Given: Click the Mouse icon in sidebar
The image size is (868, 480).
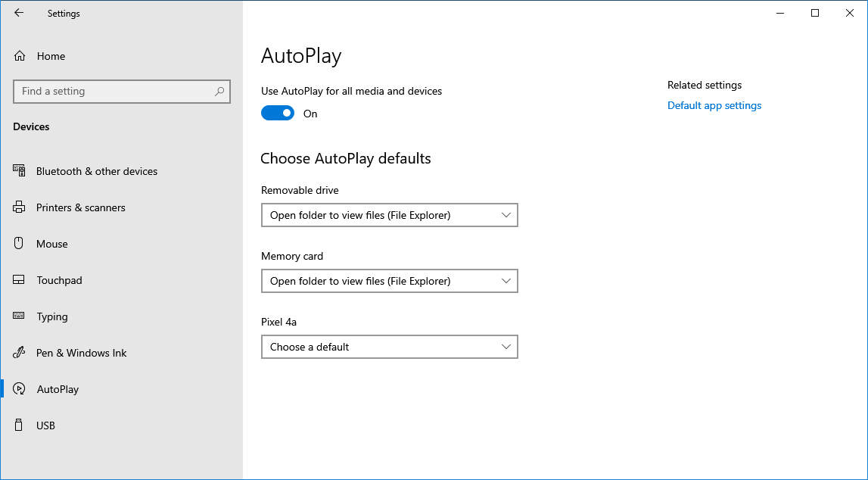Looking at the screenshot, I should click(x=20, y=244).
